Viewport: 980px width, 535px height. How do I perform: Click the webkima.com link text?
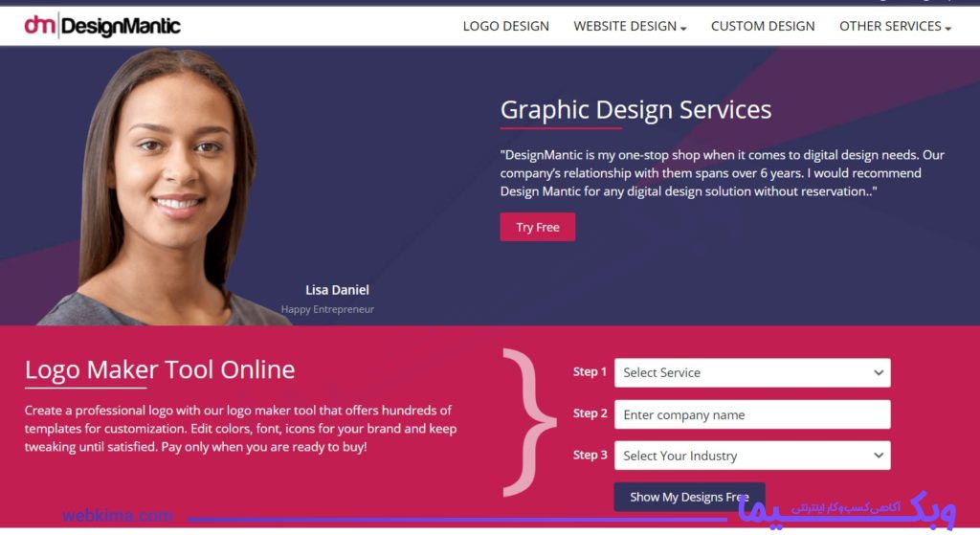[x=118, y=516]
